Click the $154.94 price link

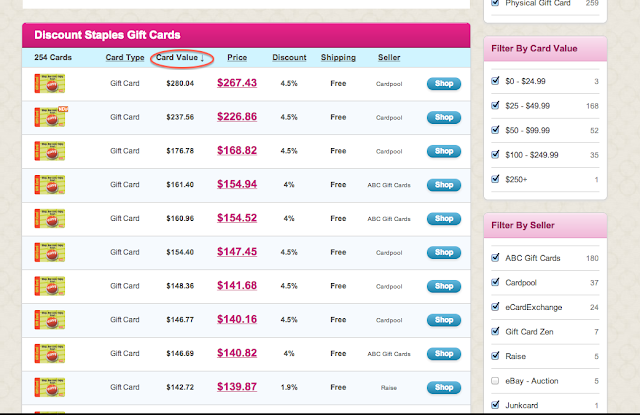pyautogui.click(x=237, y=184)
